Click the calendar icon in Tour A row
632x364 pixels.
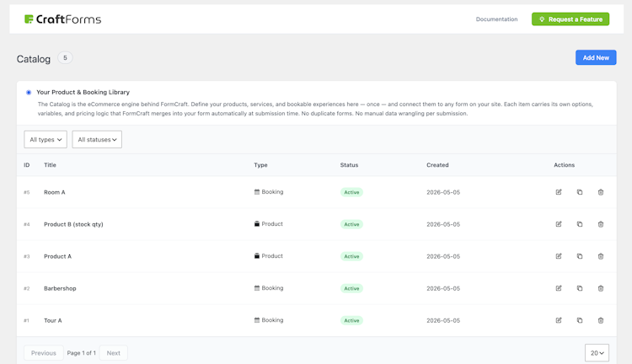click(257, 320)
